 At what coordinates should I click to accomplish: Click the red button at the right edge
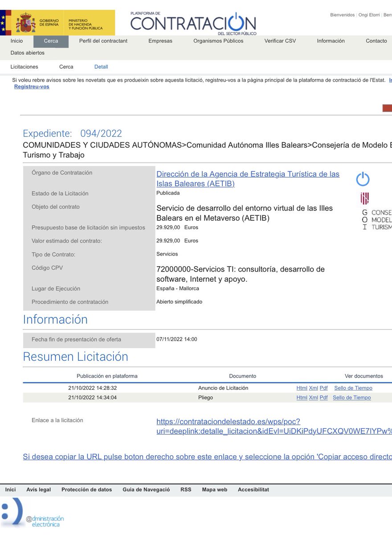[x=387, y=108]
